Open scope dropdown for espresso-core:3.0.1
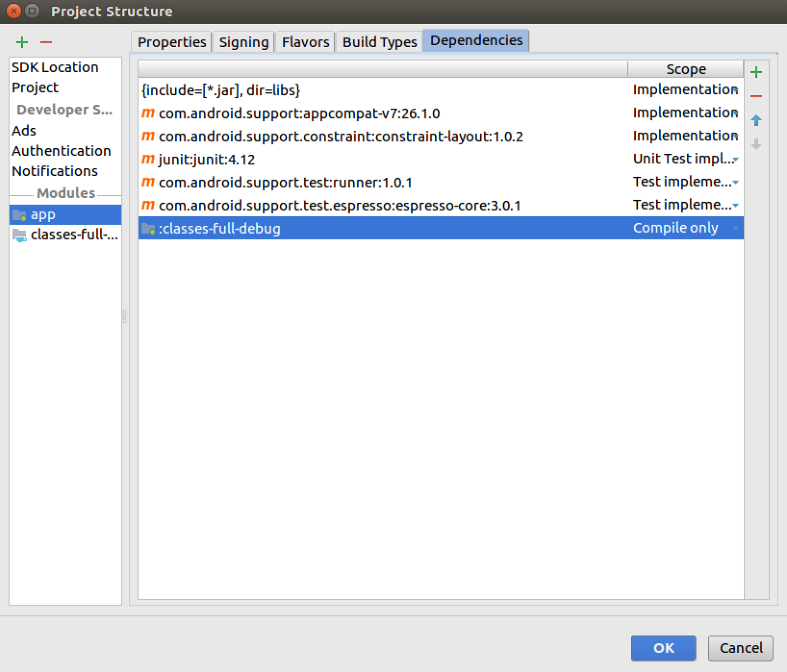This screenshot has width=787, height=672. [735, 206]
